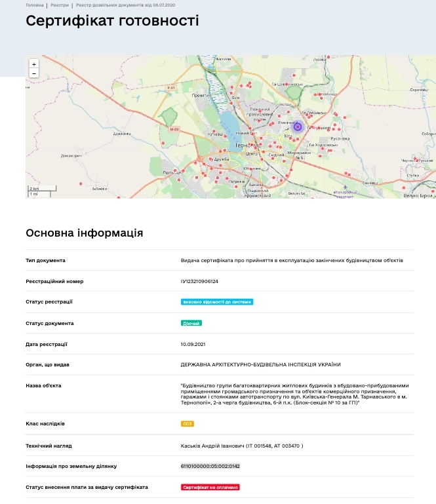Open the Головна breadcrumb link

pyautogui.click(x=34, y=5)
